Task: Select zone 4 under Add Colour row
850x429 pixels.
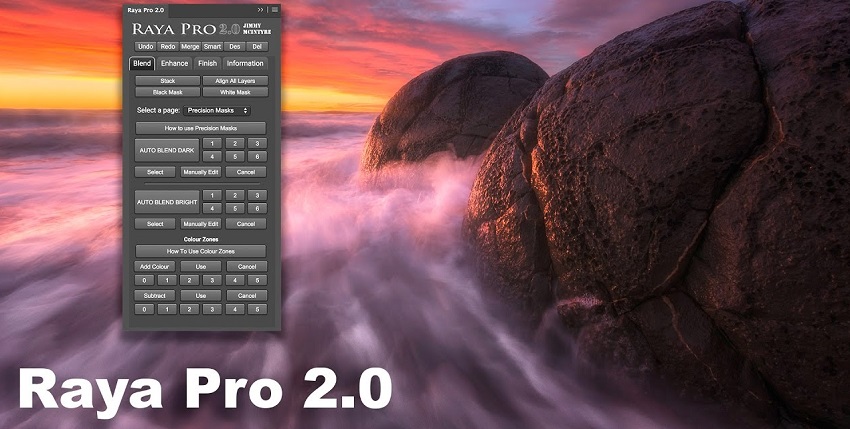Action: pos(235,280)
